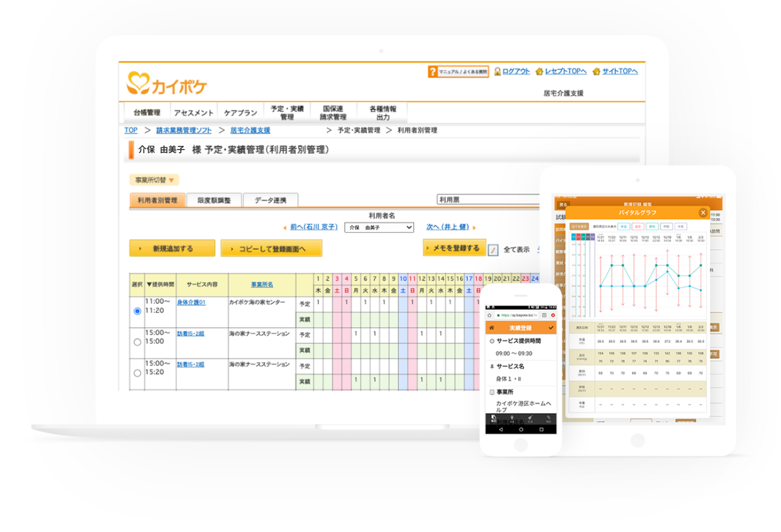Open the 利用者名 dropdown showing 介保 由美子
Image resolution: width=781 pixels, height=532 pixels.
pyautogui.click(x=379, y=228)
